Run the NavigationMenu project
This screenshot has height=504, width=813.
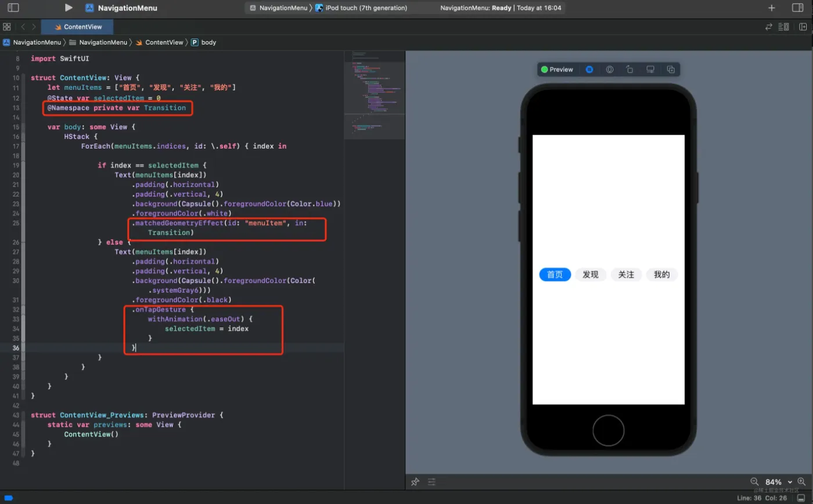[x=69, y=8]
